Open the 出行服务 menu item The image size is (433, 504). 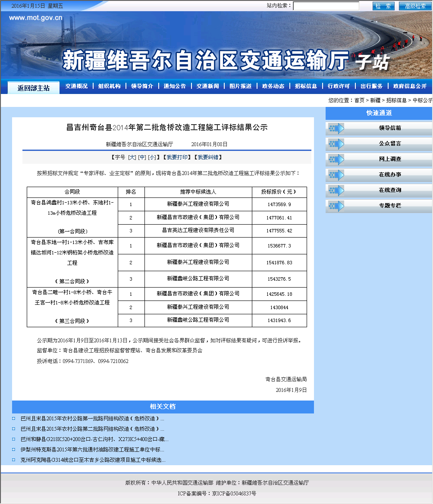coord(372,86)
